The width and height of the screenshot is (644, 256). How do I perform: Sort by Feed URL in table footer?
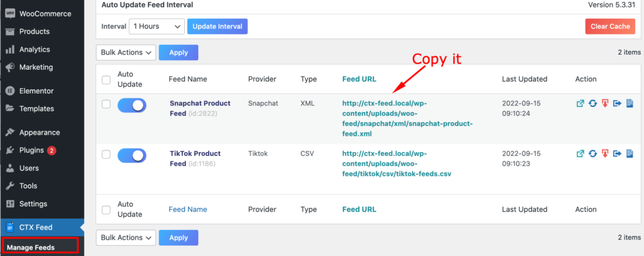(359, 209)
